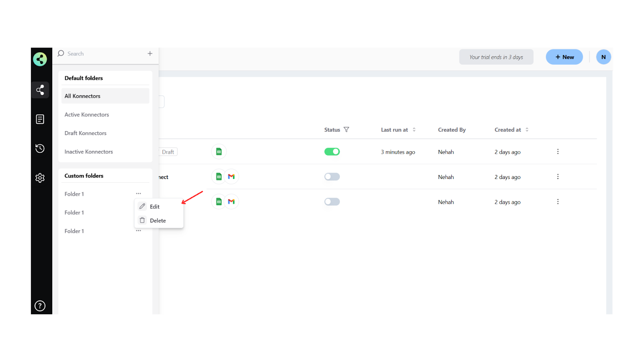Click the Status filter funnel icon
The width and height of the screenshot is (644, 362).
(346, 130)
